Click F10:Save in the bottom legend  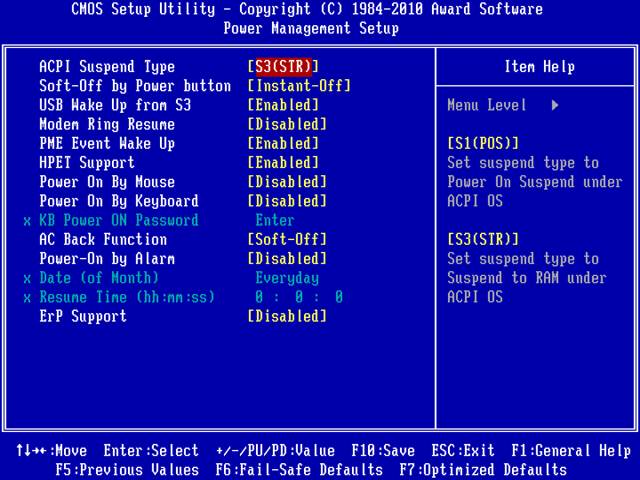coord(383,451)
